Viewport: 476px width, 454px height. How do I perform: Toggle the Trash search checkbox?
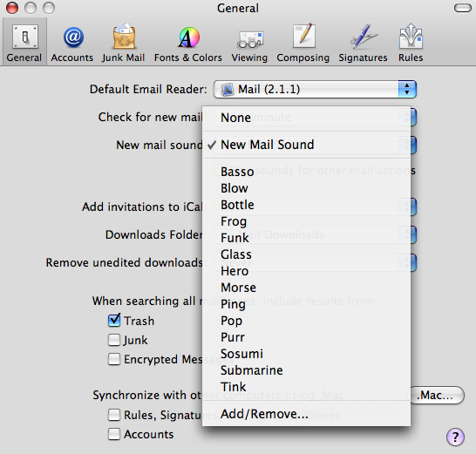pyautogui.click(x=114, y=320)
